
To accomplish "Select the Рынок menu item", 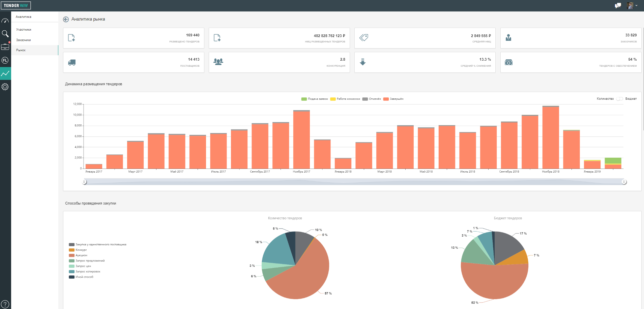I will [21, 50].
